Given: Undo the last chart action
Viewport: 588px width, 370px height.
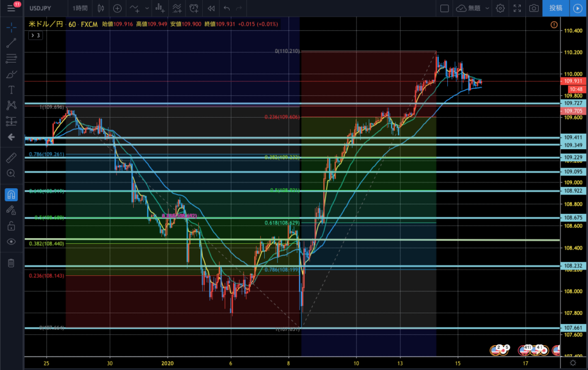Looking at the screenshot, I should (226, 8).
